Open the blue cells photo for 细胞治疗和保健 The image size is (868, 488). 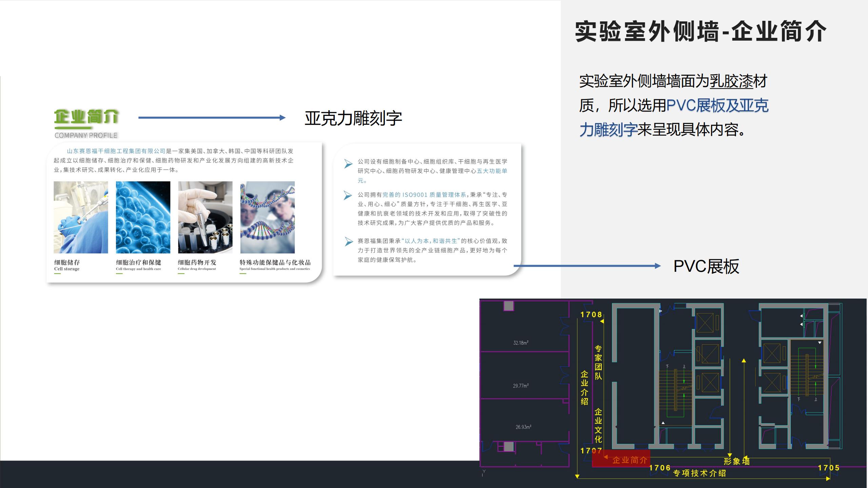pos(143,217)
